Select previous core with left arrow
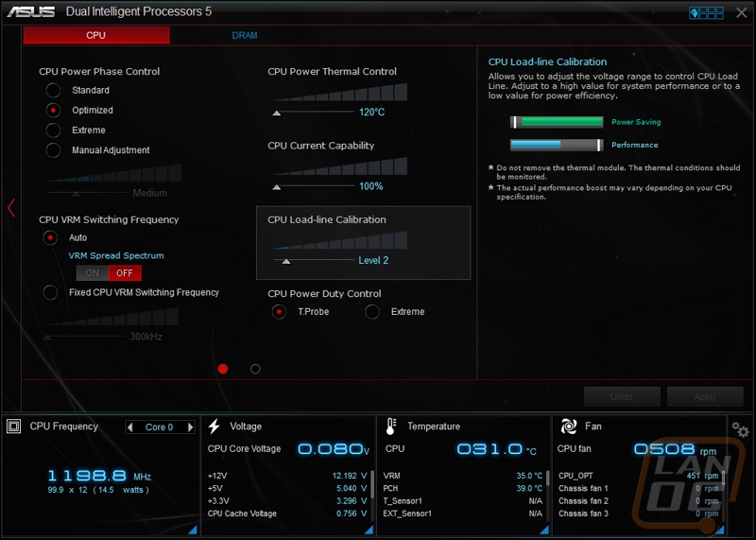 click(x=130, y=427)
